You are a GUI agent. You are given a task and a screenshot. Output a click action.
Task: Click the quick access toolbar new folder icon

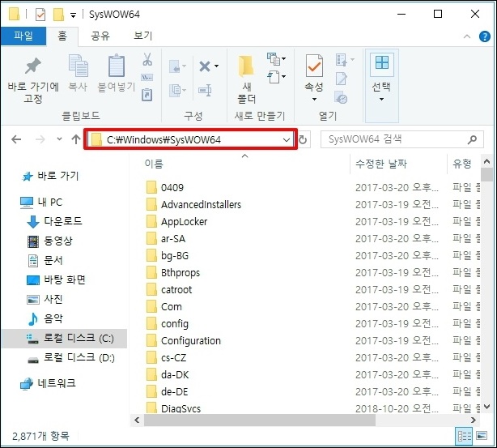(58, 15)
